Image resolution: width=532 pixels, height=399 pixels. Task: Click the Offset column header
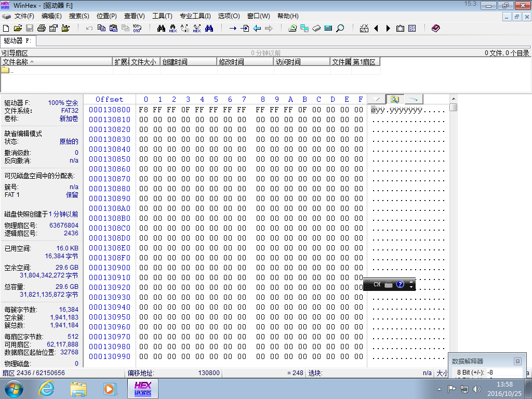pos(109,99)
